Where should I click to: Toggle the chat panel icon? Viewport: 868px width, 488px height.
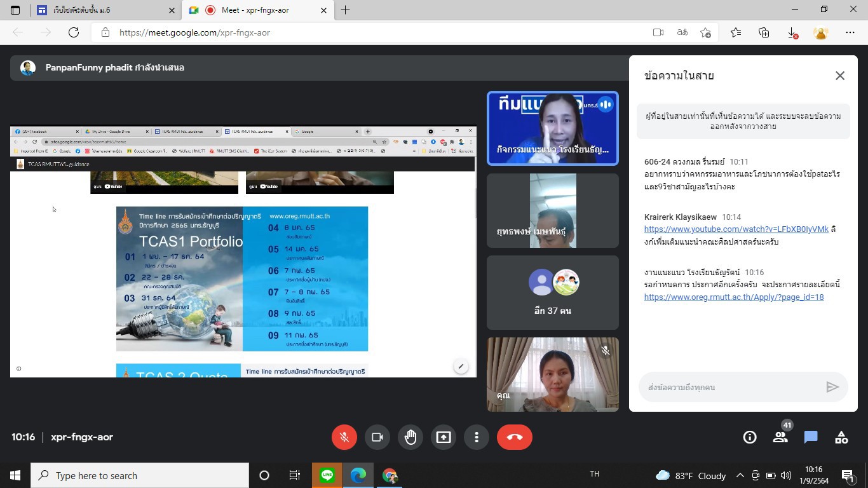pos(811,437)
